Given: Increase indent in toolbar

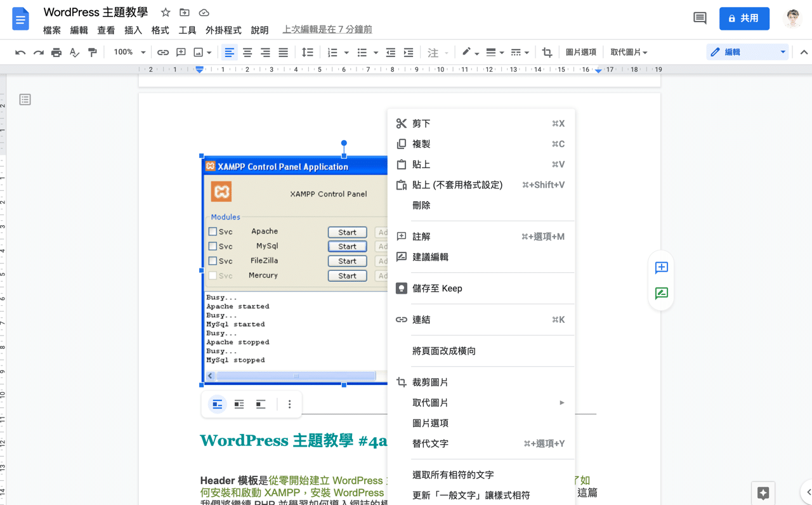Looking at the screenshot, I should 409,53.
